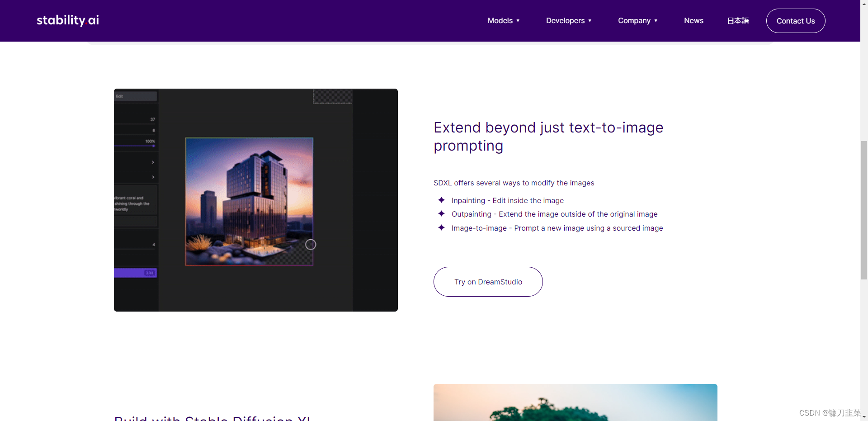Click the circular brush cursor in preview

311,245
